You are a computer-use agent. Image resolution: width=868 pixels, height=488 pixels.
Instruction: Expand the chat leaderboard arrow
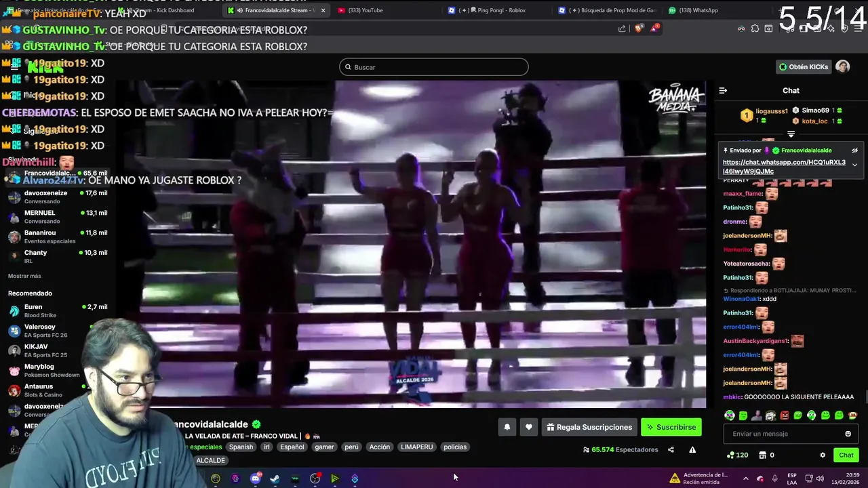click(791, 134)
